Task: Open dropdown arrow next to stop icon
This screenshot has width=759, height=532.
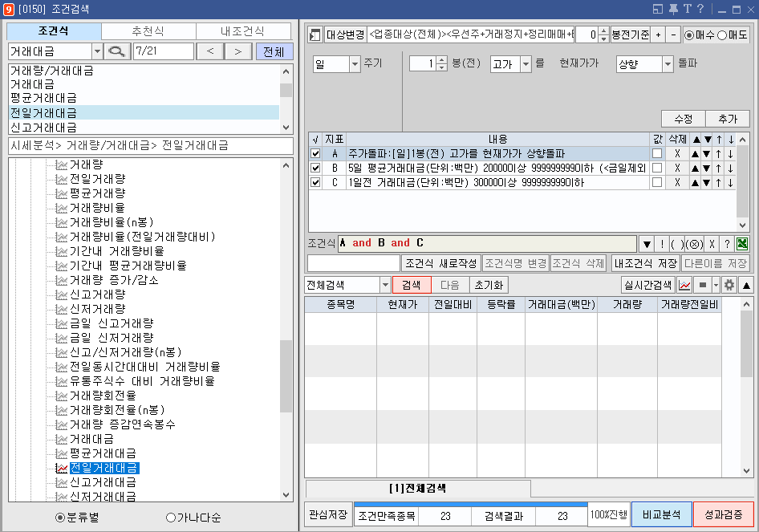Action: coord(716,285)
